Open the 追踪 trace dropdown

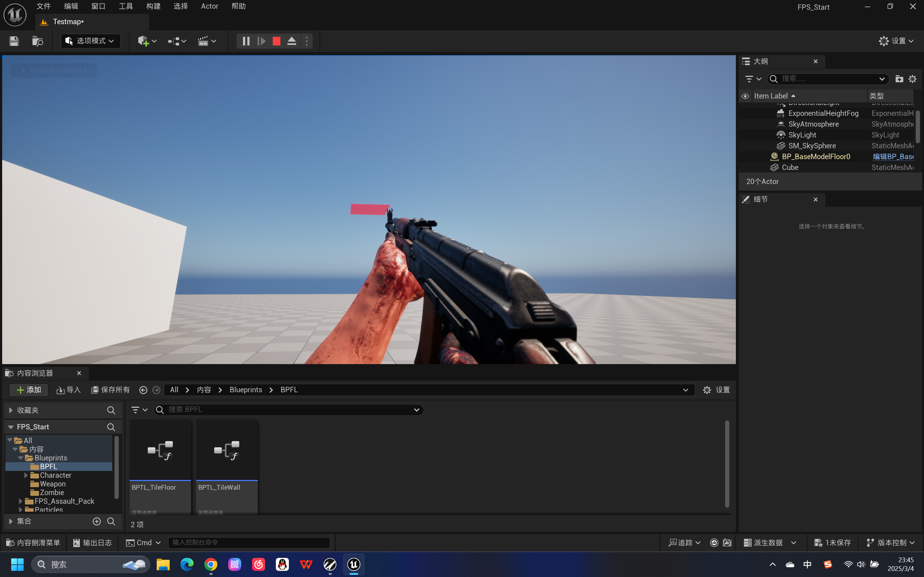(x=684, y=543)
